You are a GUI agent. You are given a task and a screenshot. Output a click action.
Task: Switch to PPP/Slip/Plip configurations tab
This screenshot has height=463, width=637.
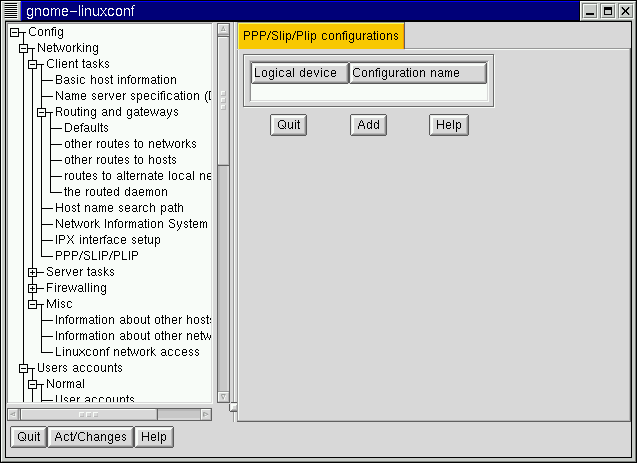pyautogui.click(x=320, y=36)
